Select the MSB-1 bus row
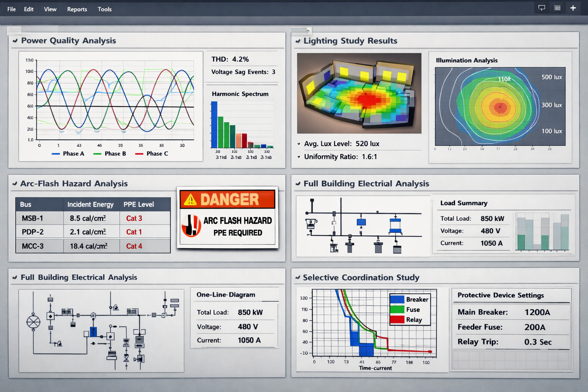The width and height of the screenshot is (588, 392). click(93, 218)
